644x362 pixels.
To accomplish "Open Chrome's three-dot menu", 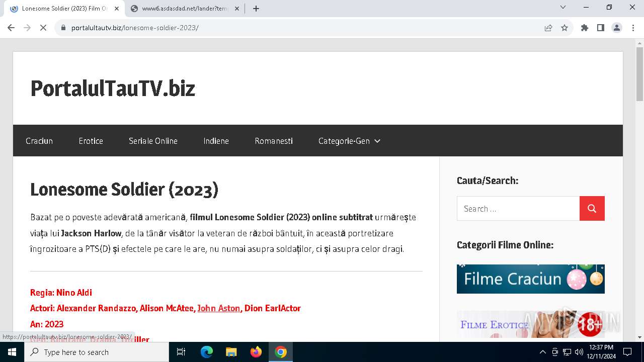I will (633, 28).
